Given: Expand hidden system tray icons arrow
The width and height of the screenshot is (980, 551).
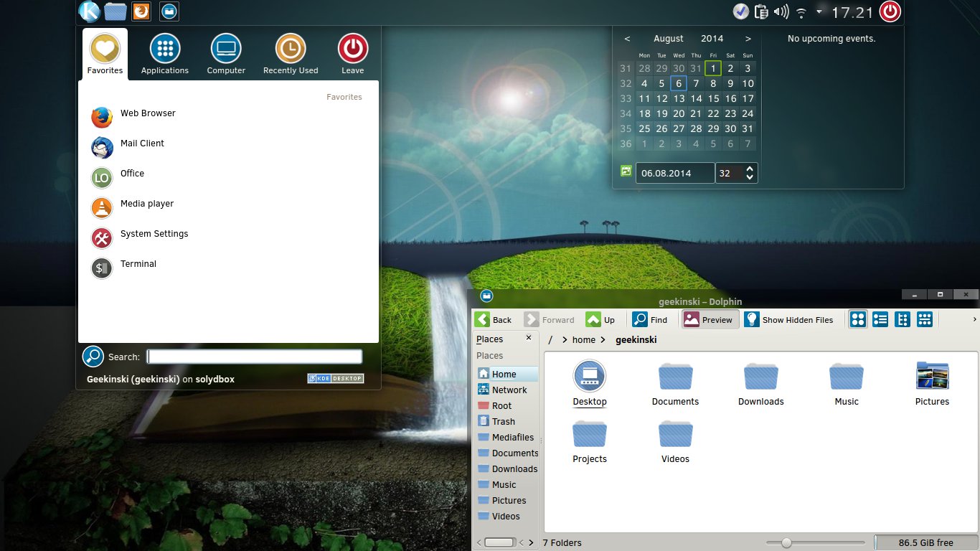Looking at the screenshot, I should click(819, 11).
